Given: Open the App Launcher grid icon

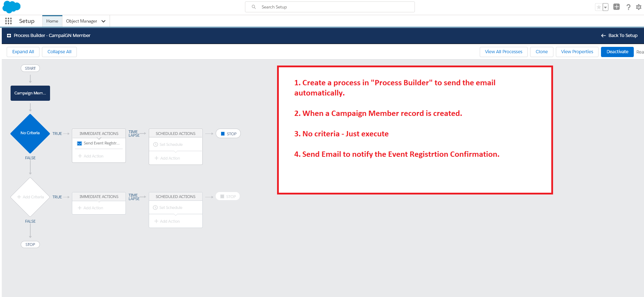Looking at the screenshot, I should tap(8, 21).
